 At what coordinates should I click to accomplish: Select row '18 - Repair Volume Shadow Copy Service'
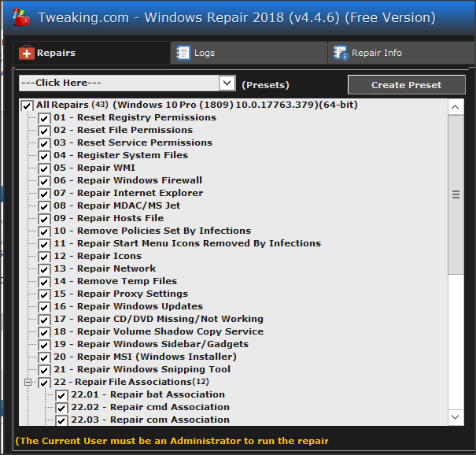pyautogui.click(x=158, y=331)
